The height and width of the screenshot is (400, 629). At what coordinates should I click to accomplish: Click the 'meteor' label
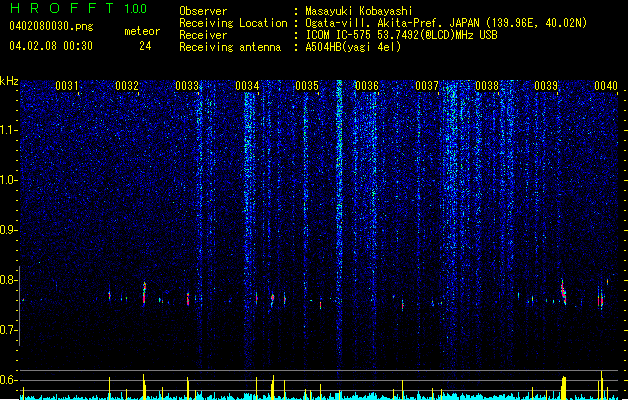pos(142,31)
